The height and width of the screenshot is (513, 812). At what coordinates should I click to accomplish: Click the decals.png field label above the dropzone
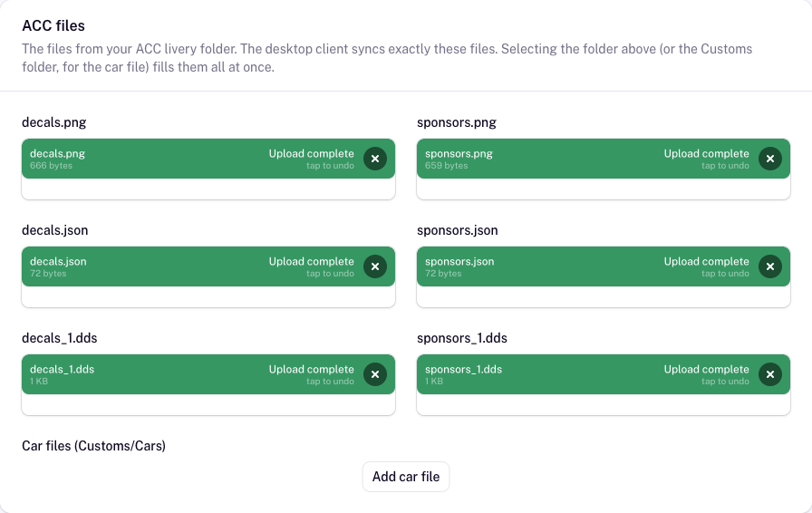[53, 122]
